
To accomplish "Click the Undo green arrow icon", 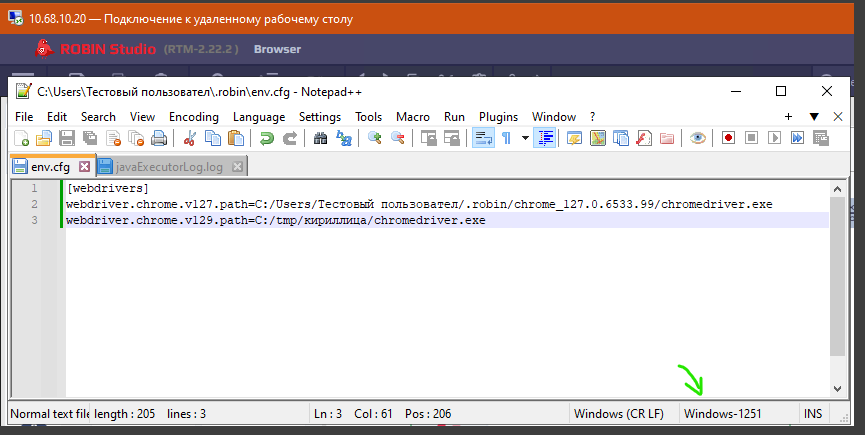I will (x=267, y=138).
